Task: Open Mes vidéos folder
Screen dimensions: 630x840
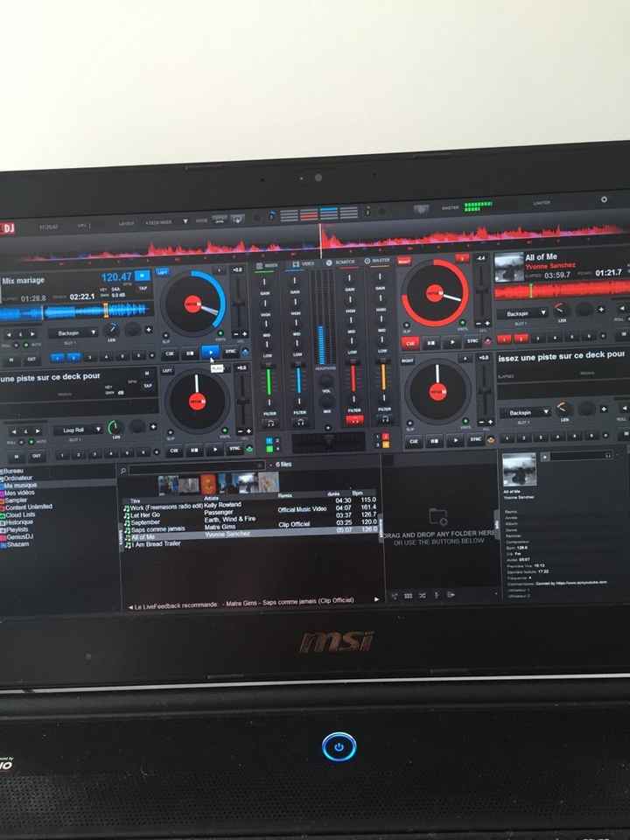Action: 19,493
